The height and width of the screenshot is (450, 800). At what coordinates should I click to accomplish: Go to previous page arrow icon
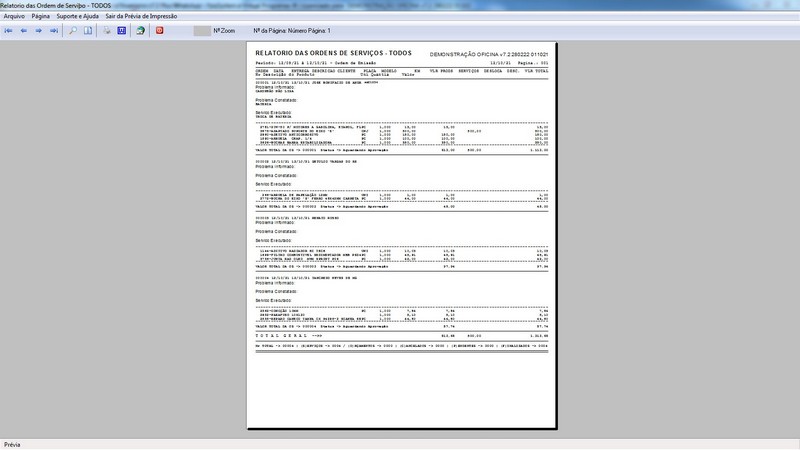23,31
